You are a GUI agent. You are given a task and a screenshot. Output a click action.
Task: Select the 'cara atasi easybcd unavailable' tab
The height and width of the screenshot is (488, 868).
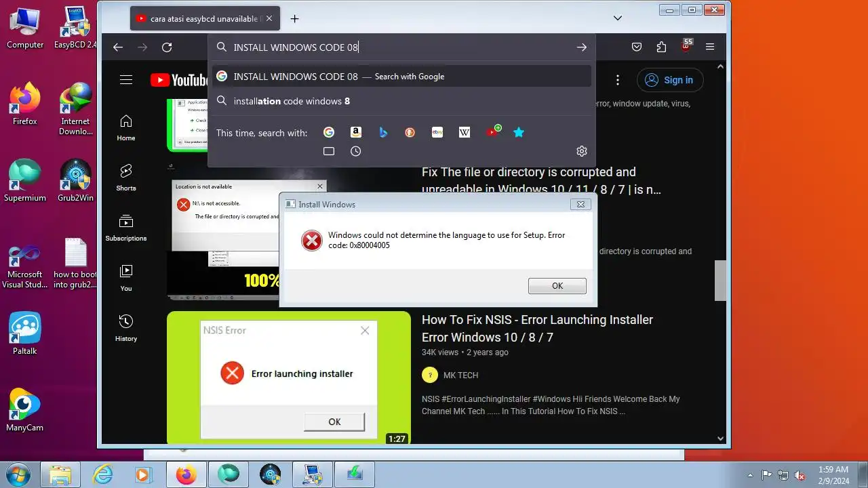point(204,19)
